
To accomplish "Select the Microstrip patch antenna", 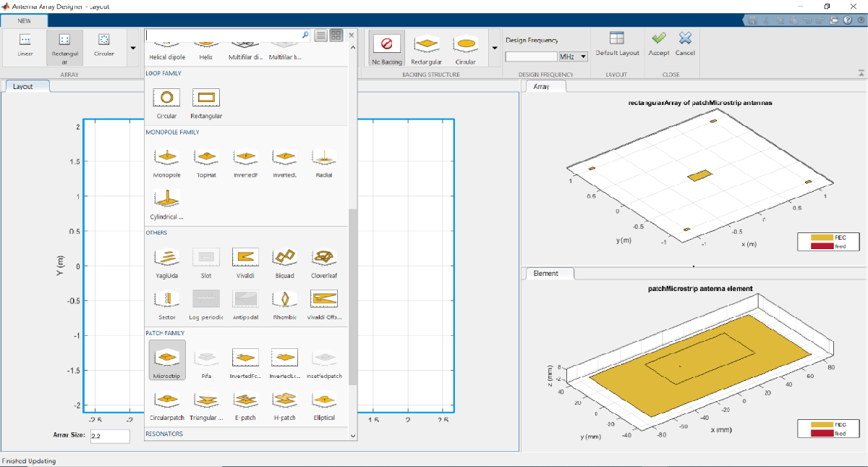I will point(167,361).
